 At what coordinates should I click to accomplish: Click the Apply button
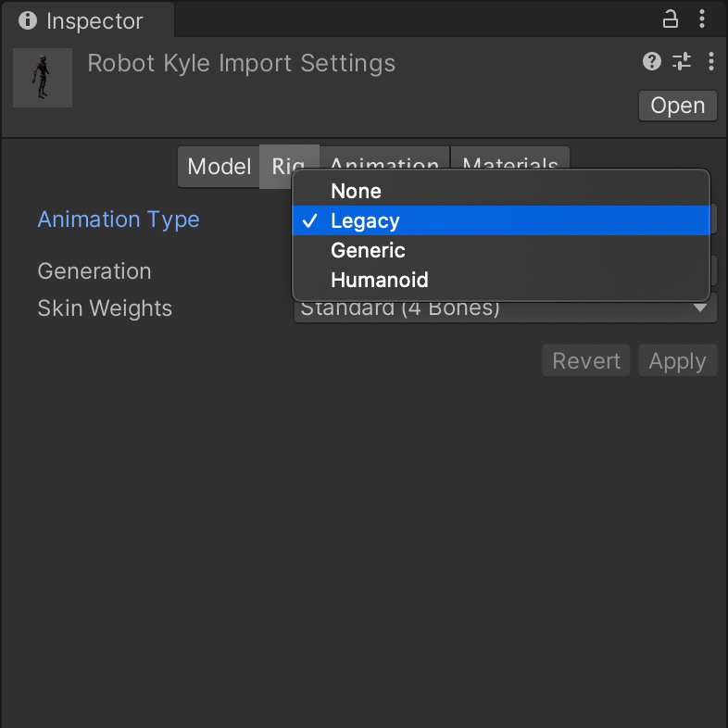click(677, 361)
